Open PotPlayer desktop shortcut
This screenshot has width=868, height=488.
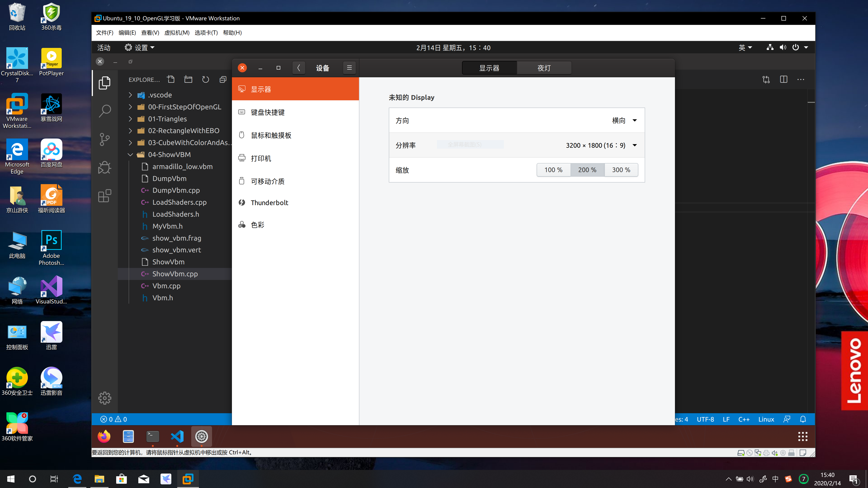[51, 62]
